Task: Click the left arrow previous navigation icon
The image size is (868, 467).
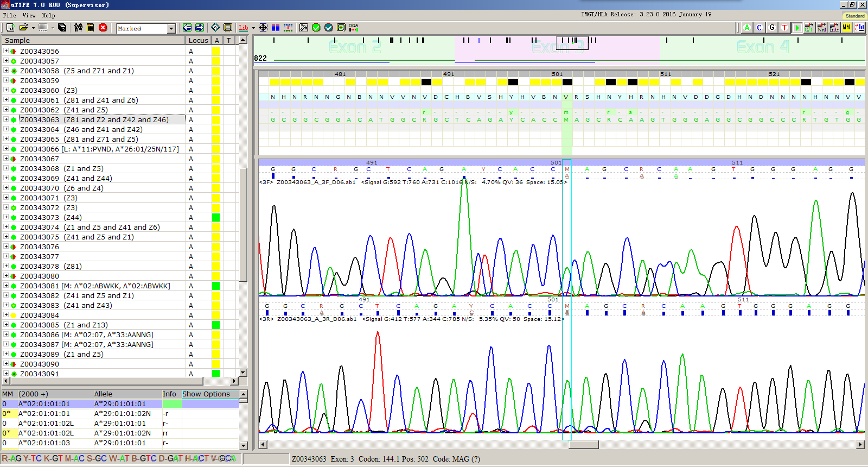Action: 187,28
